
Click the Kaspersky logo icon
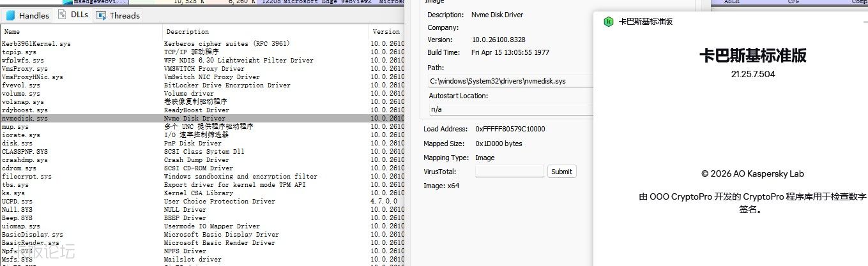(x=609, y=22)
